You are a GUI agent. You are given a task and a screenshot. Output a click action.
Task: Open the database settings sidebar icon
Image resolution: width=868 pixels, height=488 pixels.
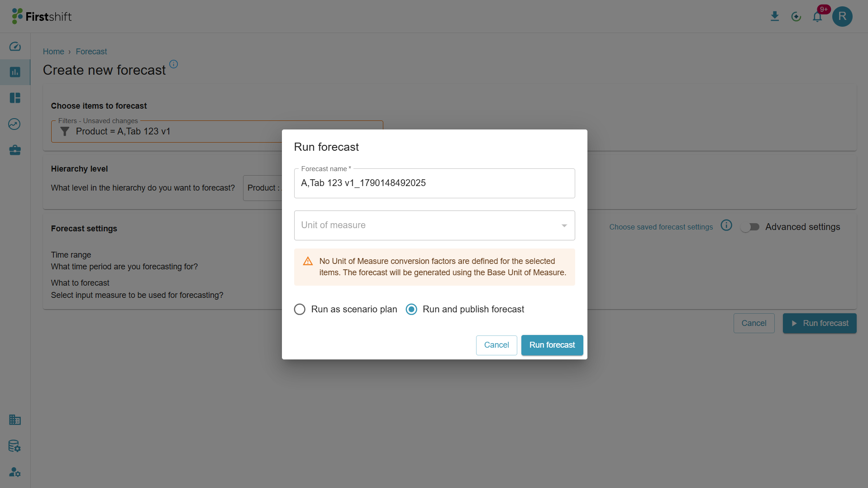pos(15,446)
